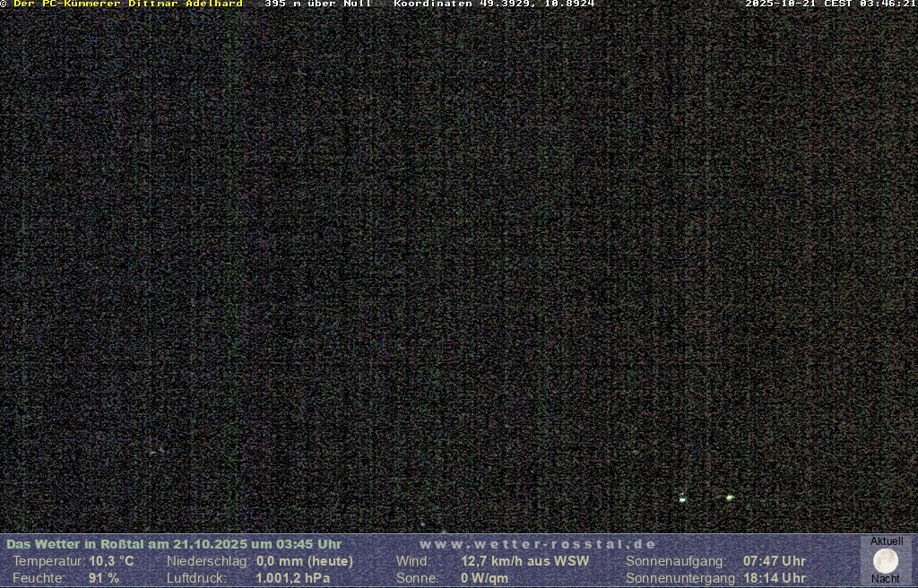Click the Der PC-Kümmerer Dittmar Adelhard credit
918x588 pixels.
pos(127,4)
